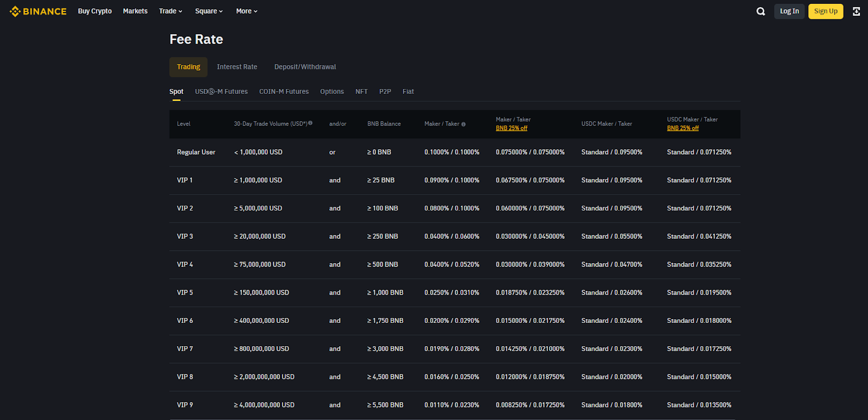Click the BNB Balance column header
Screen dimensions: 868x420
[x=384, y=124]
